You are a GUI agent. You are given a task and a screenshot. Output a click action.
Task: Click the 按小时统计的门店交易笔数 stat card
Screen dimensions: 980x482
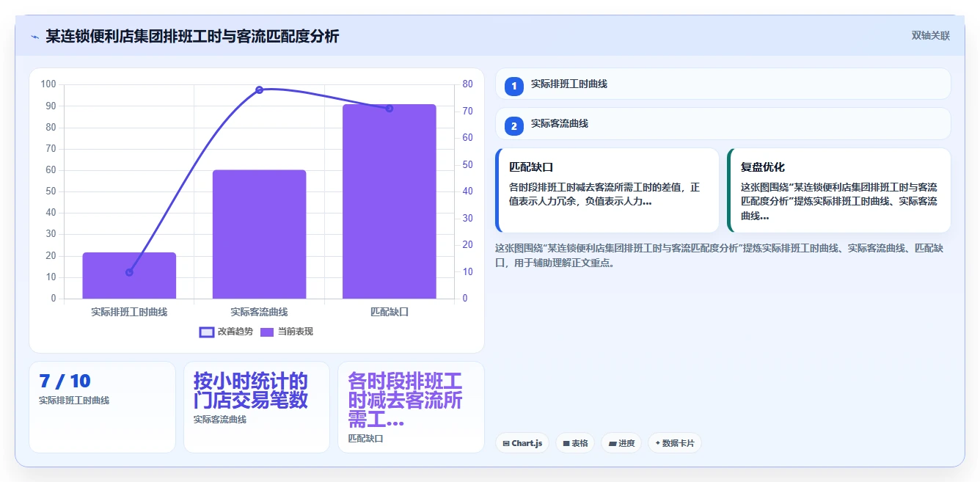(257, 407)
